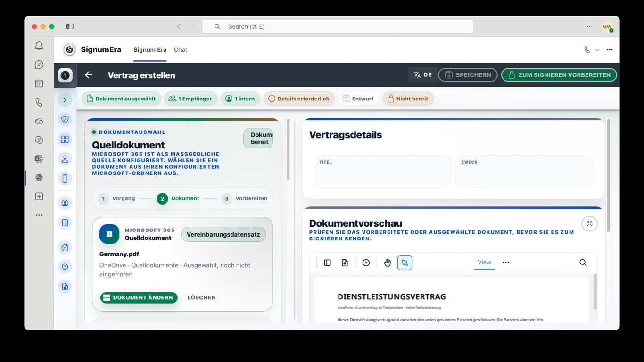Click Zum Signieren vorbereiten
Viewport: 644px width, 362px height.
(559, 75)
